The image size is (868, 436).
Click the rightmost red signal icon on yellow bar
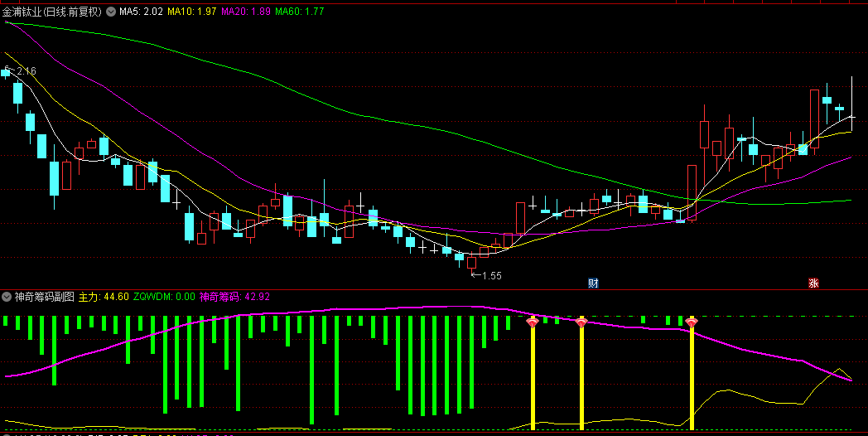point(692,322)
